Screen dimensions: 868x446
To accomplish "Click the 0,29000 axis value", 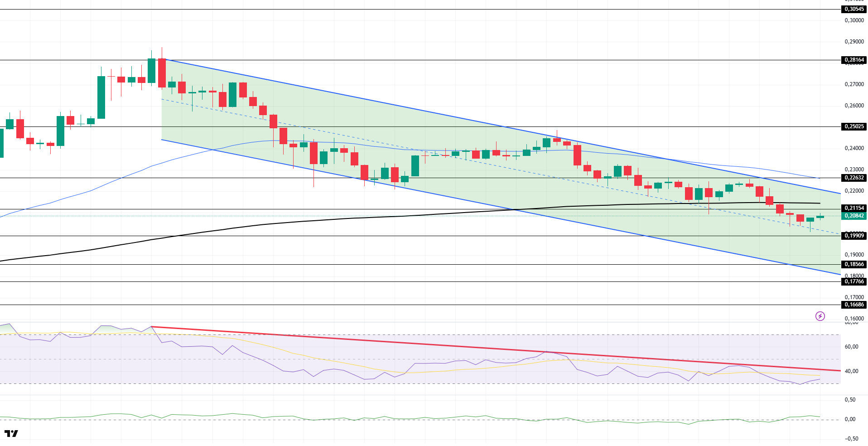I will 854,42.
